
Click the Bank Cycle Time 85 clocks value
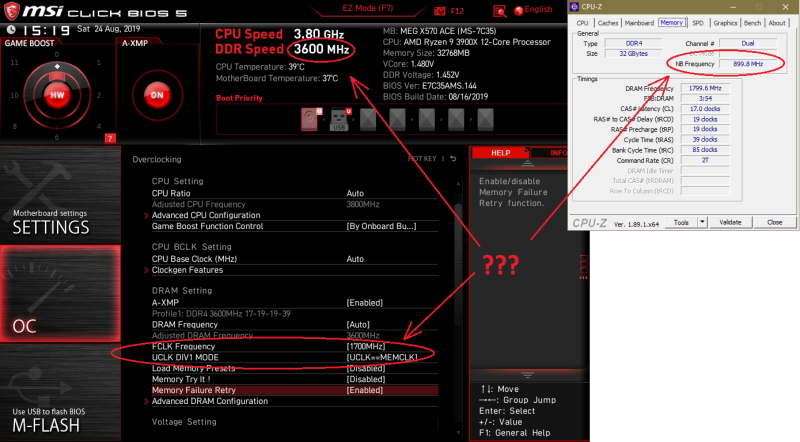click(x=705, y=150)
